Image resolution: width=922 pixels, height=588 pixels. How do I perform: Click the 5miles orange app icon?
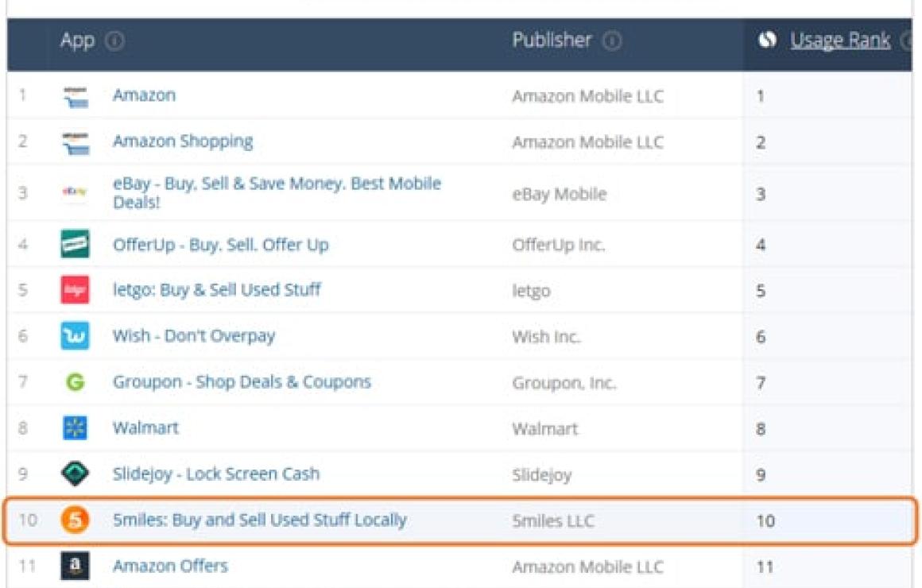[76, 520]
